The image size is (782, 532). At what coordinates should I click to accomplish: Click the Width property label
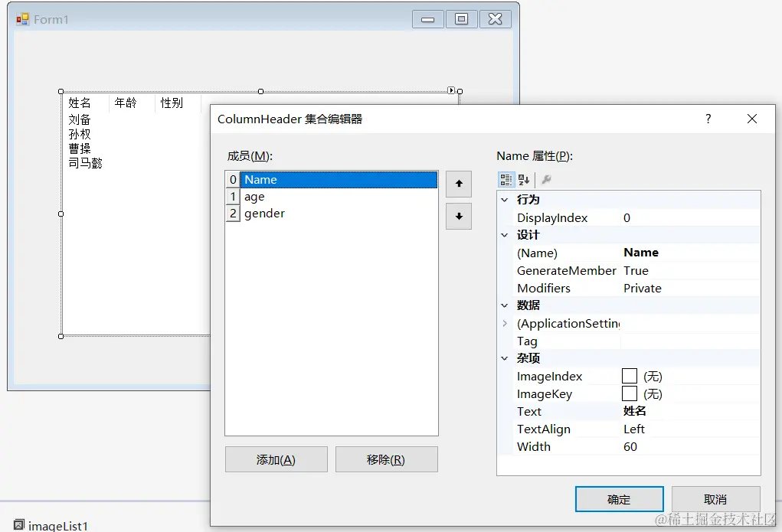coord(534,447)
